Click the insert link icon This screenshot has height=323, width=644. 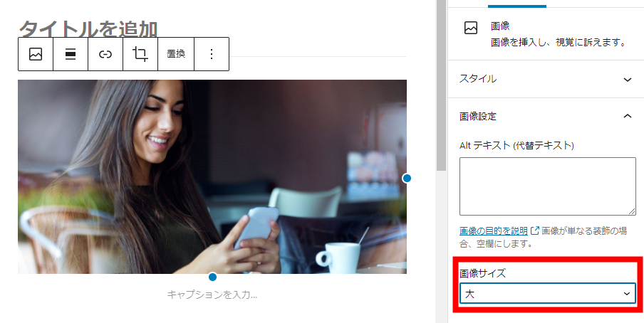point(105,54)
